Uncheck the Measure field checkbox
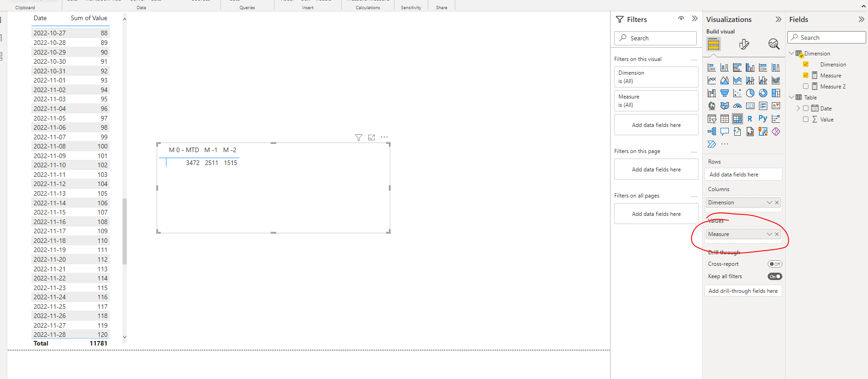The height and width of the screenshot is (379, 868). pos(806,75)
